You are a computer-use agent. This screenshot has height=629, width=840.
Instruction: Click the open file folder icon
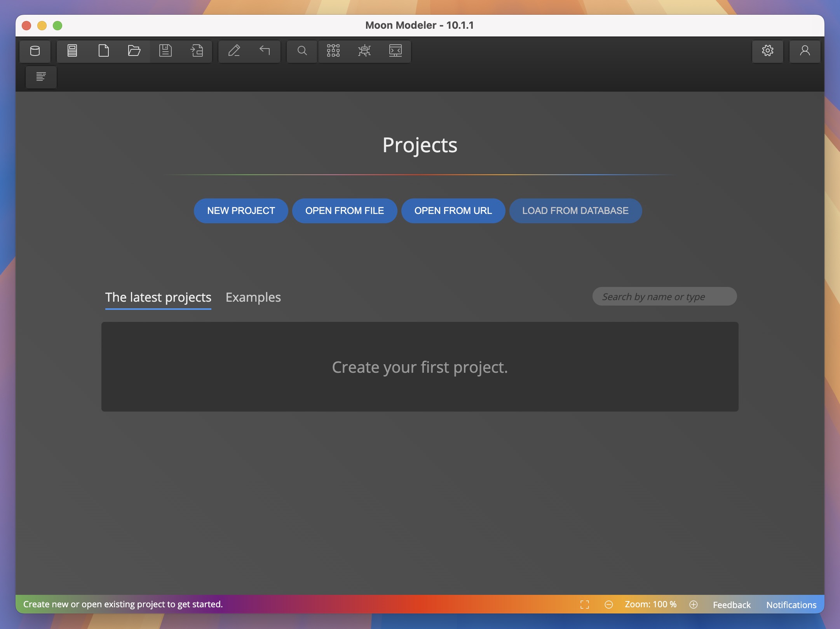(134, 51)
